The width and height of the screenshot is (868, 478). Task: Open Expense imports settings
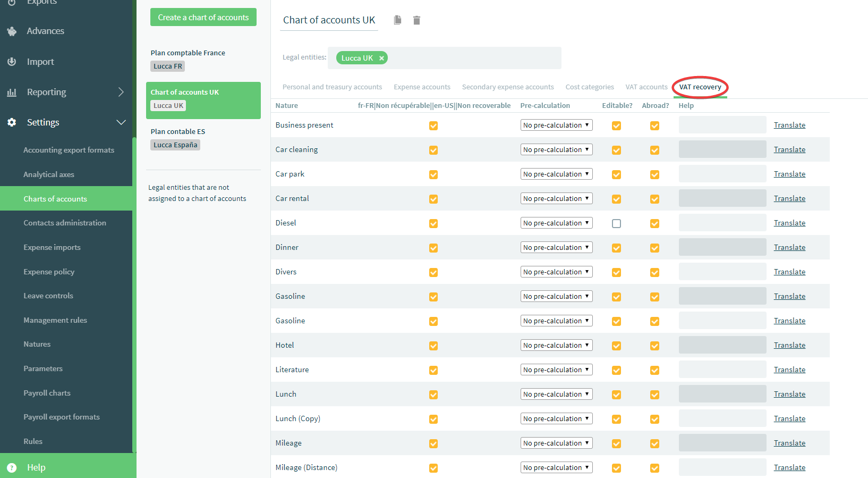(52, 247)
